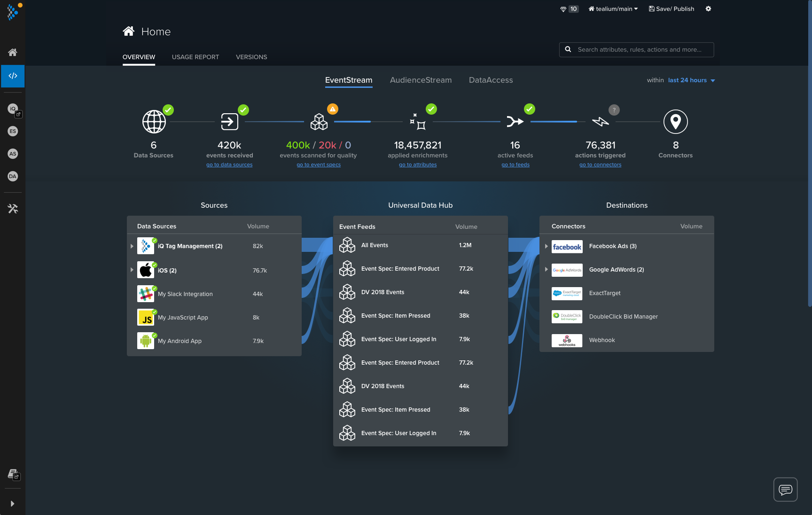Screen dimensions: 812x515
Task: Click the My JavaScript App row text
Action: tap(183, 318)
